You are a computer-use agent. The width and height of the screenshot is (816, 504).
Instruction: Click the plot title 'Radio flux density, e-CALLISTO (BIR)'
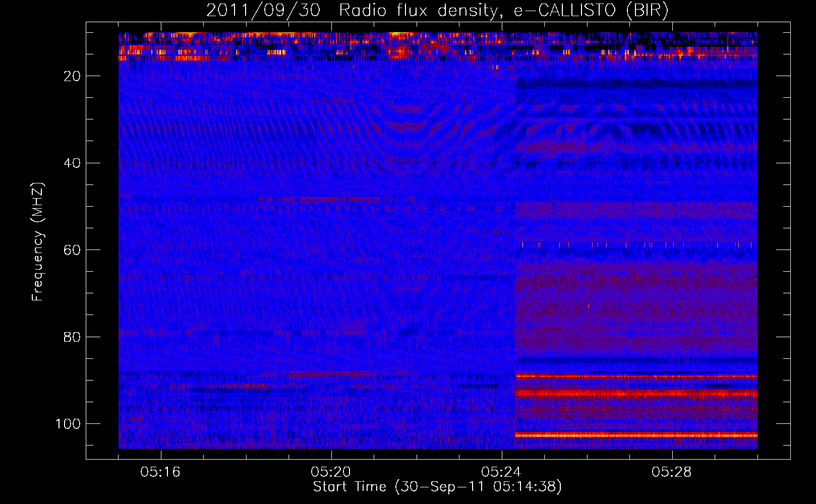point(504,10)
